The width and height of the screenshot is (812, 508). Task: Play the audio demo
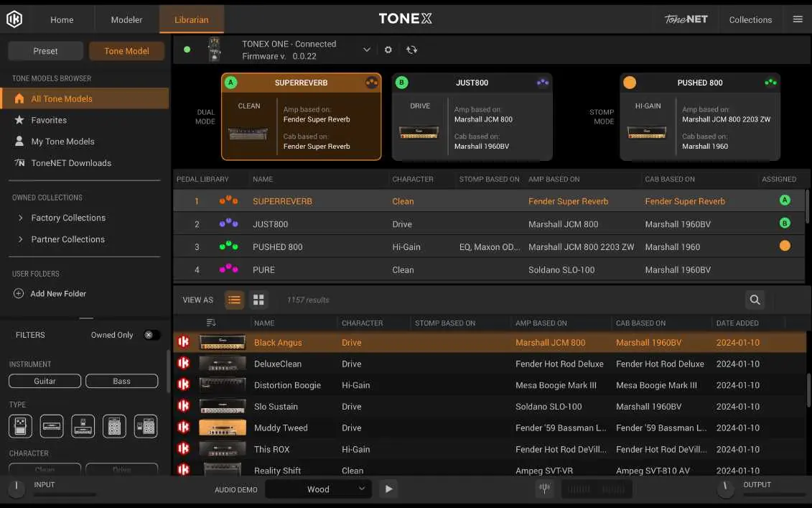[388, 489]
